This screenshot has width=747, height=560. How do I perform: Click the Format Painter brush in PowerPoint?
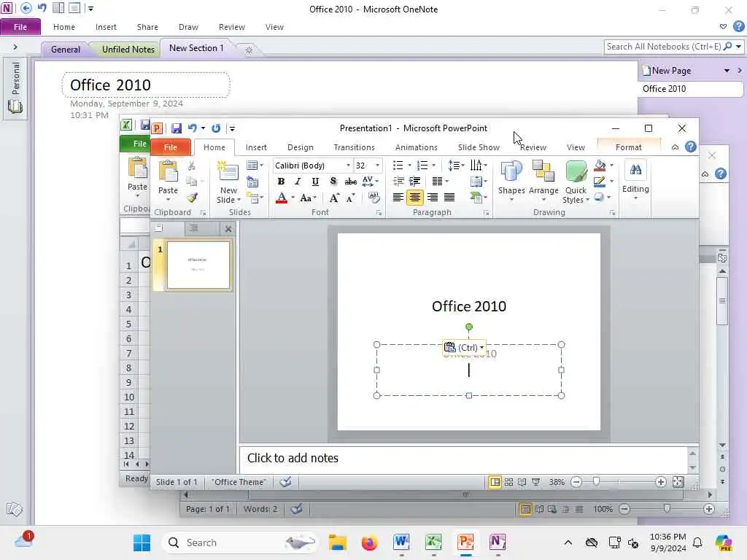click(192, 198)
